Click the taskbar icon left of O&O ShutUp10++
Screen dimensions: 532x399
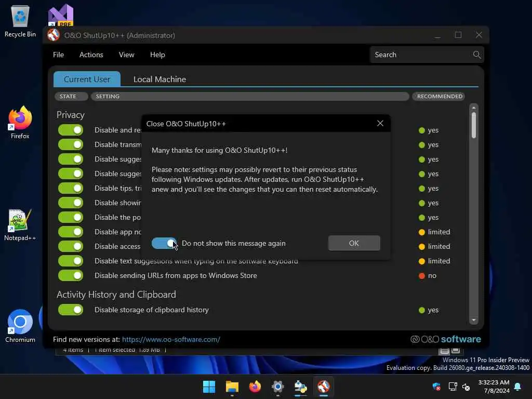click(301, 387)
